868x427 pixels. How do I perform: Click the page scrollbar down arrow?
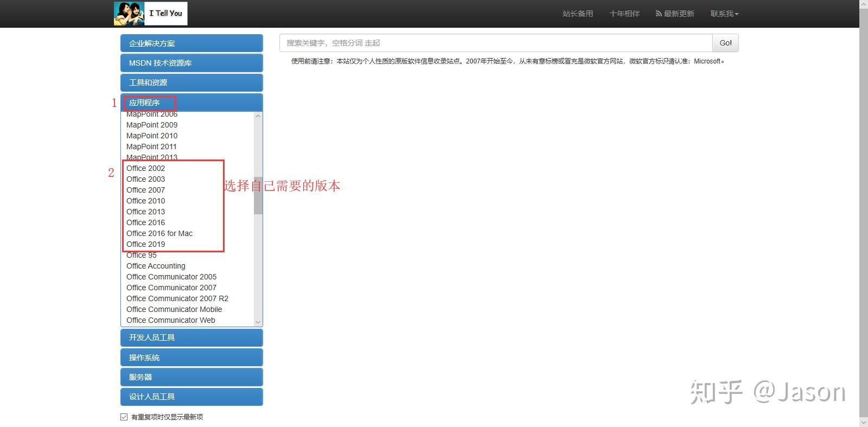pos(864,423)
